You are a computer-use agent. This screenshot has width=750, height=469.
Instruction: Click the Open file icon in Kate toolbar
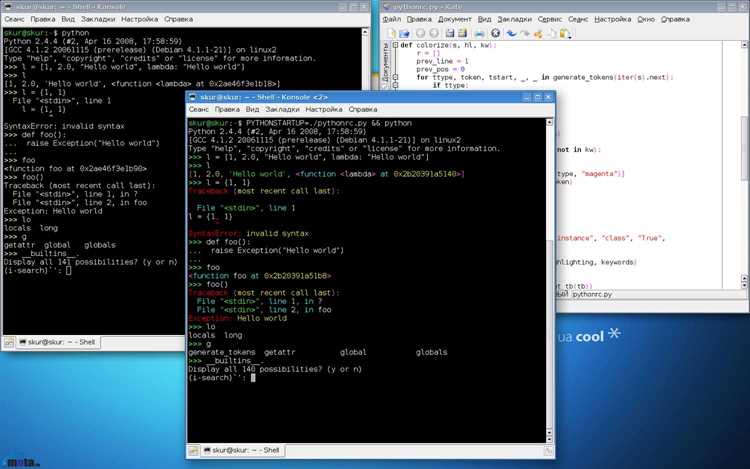pos(405,33)
